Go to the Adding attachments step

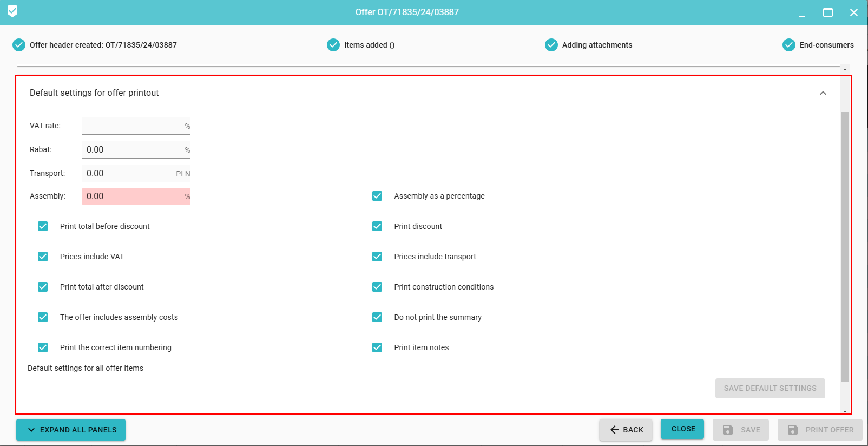point(596,45)
